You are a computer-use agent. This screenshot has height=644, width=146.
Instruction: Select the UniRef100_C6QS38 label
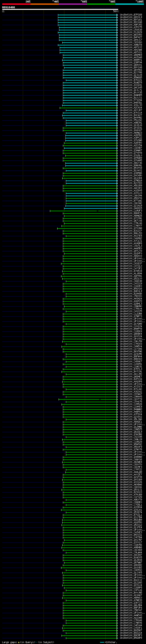click(x=131, y=281)
